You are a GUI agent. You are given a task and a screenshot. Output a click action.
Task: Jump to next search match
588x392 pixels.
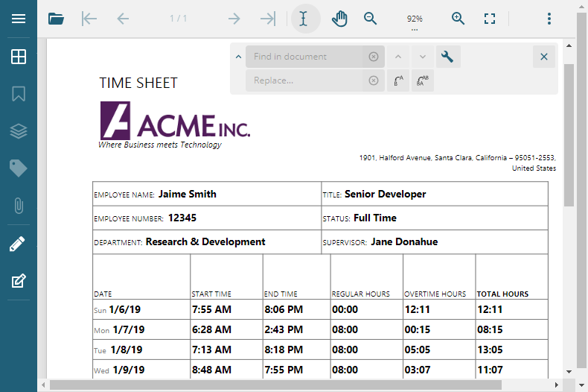[x=423, y=57]
